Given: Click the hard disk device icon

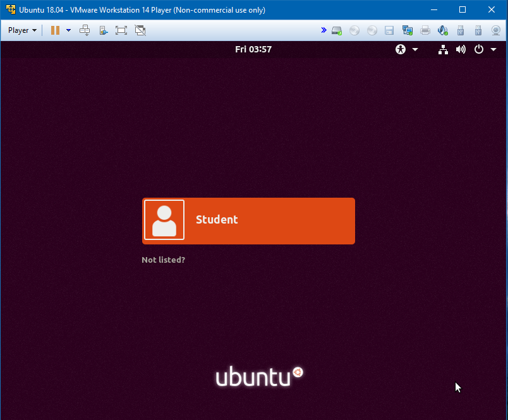Looking at the screenshot, I should pos(337,30).
